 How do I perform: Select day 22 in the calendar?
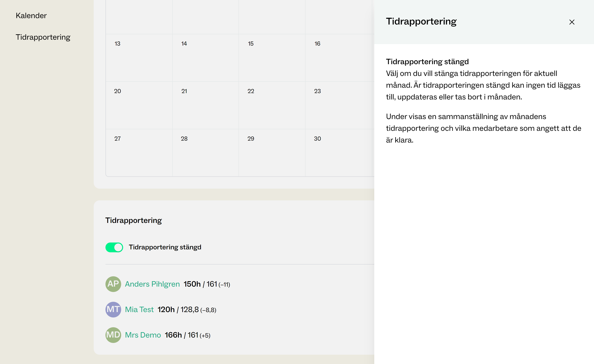272,105
